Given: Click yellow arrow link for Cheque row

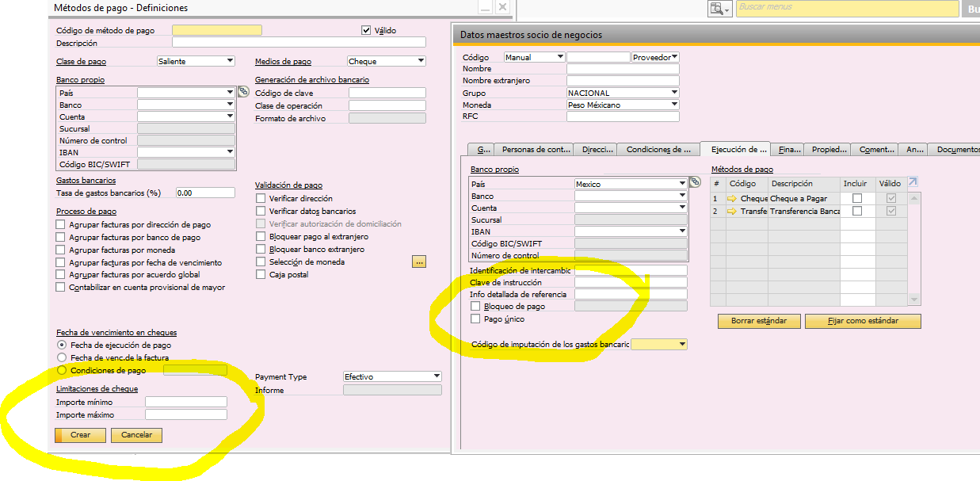Looking at the screenshot, I should tap(732, 199).
